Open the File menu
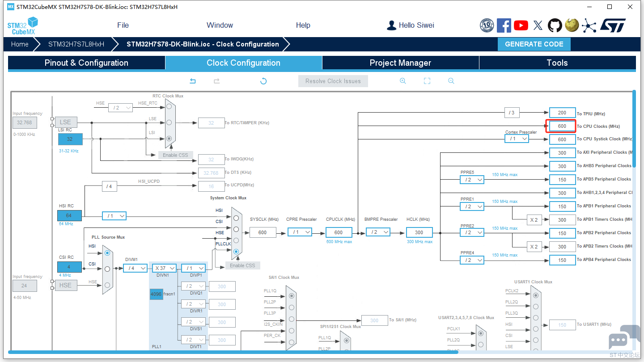 click(x=123, y=25)
